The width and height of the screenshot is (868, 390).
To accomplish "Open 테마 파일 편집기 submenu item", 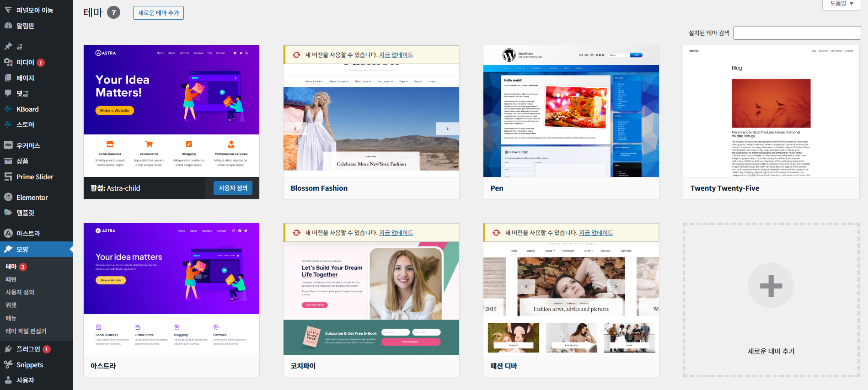I will pos(26,331).
